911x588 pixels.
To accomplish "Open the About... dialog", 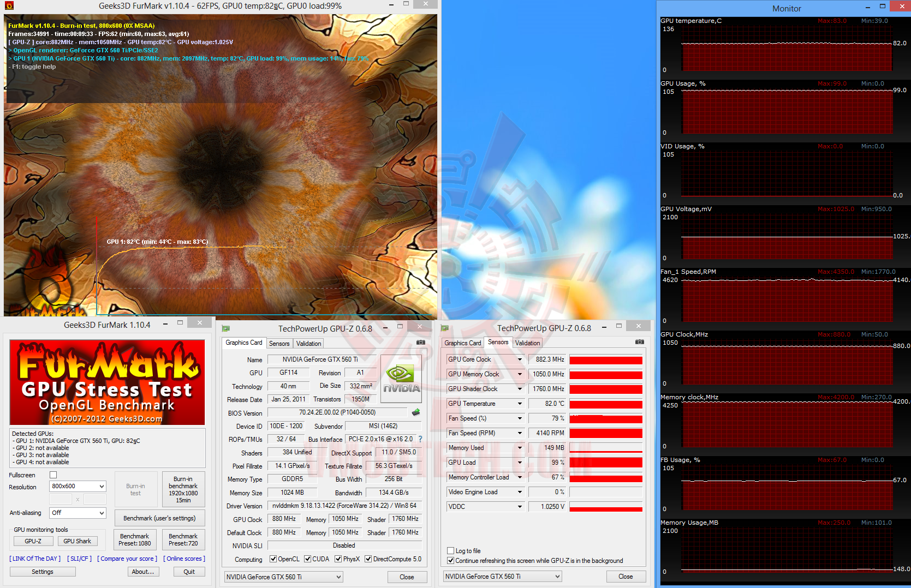I will pyautogui.click(x=143, y=572).
